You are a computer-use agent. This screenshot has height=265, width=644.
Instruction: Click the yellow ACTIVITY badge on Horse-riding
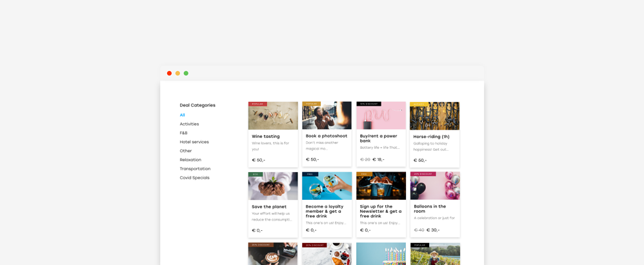[419, 104]
